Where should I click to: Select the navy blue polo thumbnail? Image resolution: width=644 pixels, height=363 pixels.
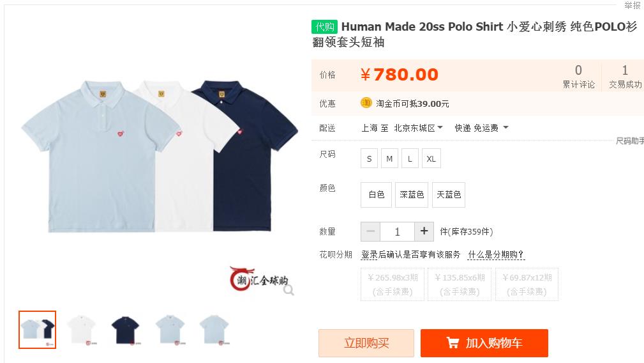click(126, 330)
